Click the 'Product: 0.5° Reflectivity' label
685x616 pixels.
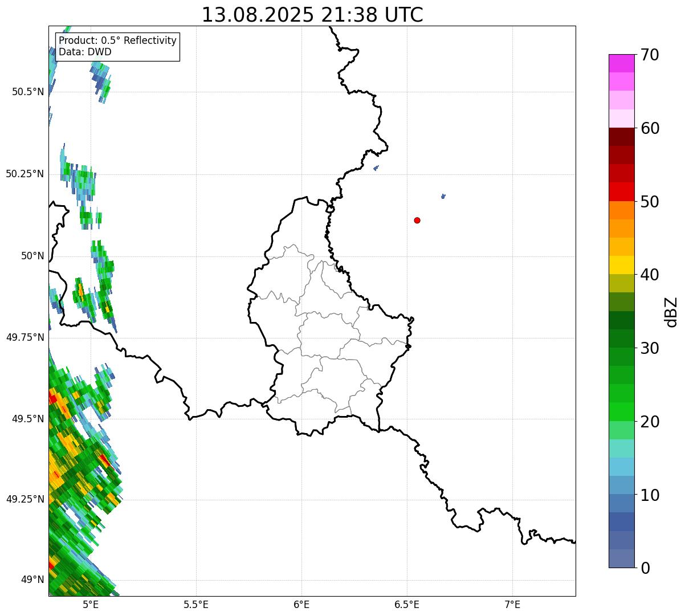[x=117, y=41]
